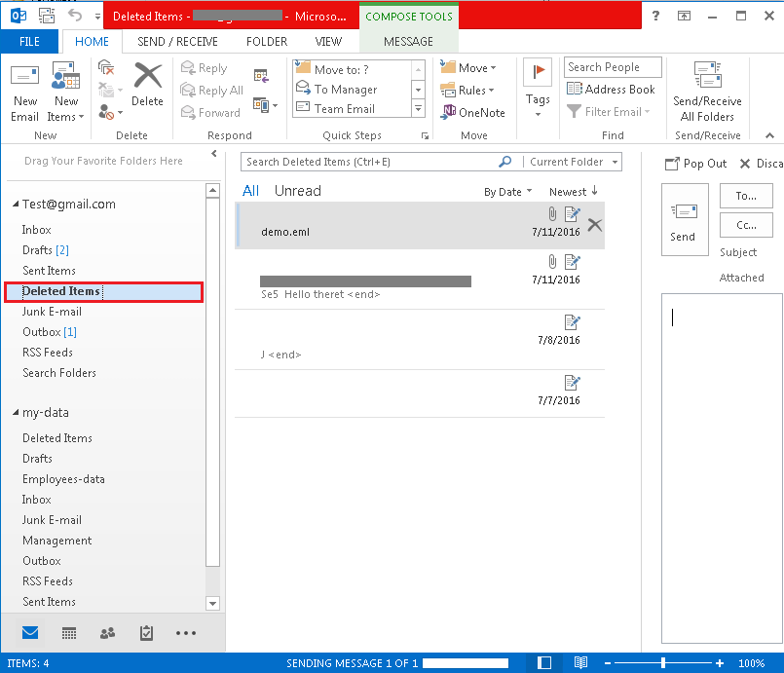This screenshot has height=673, width=784.
Task: Collapse the folder pane arrow
Action: (214, 154)
